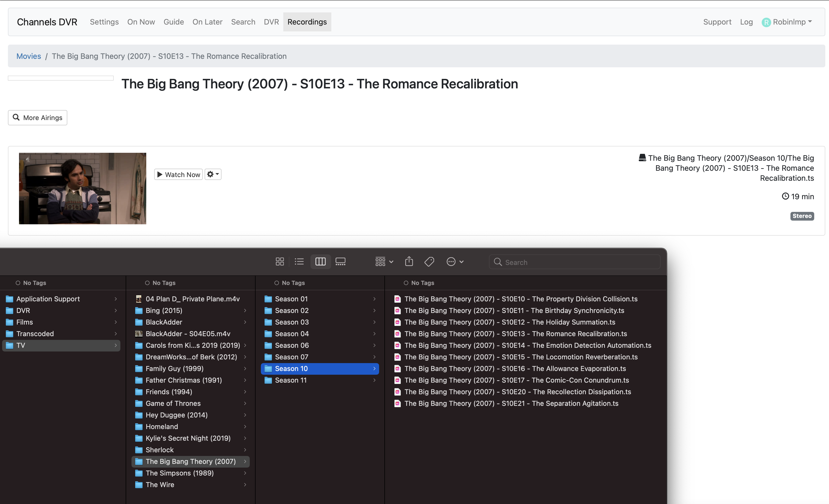Switch Finder to icon view

click(x=280, y=261)
